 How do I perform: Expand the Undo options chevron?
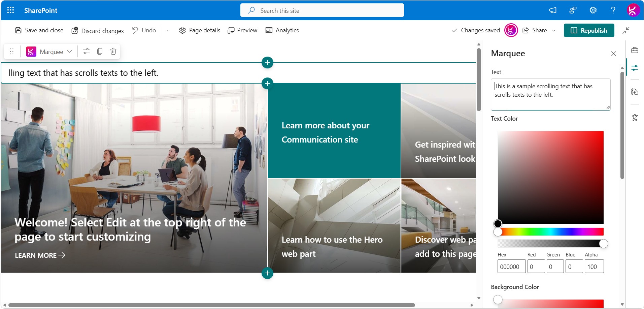(168, 31)
